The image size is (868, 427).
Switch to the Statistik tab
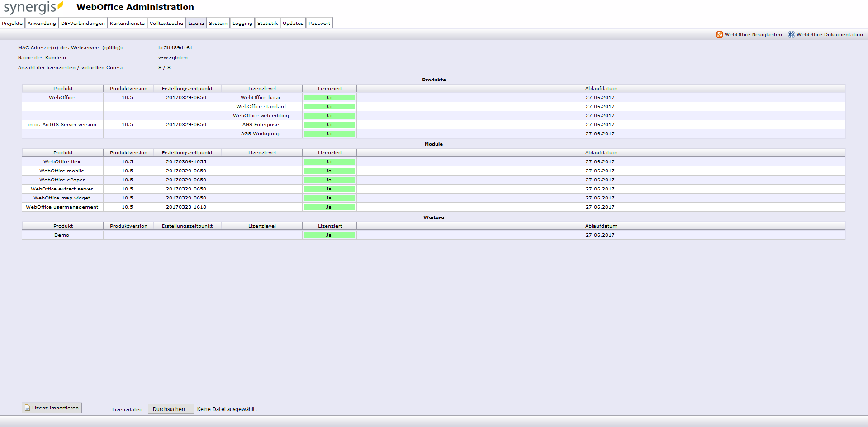point(267,23)
